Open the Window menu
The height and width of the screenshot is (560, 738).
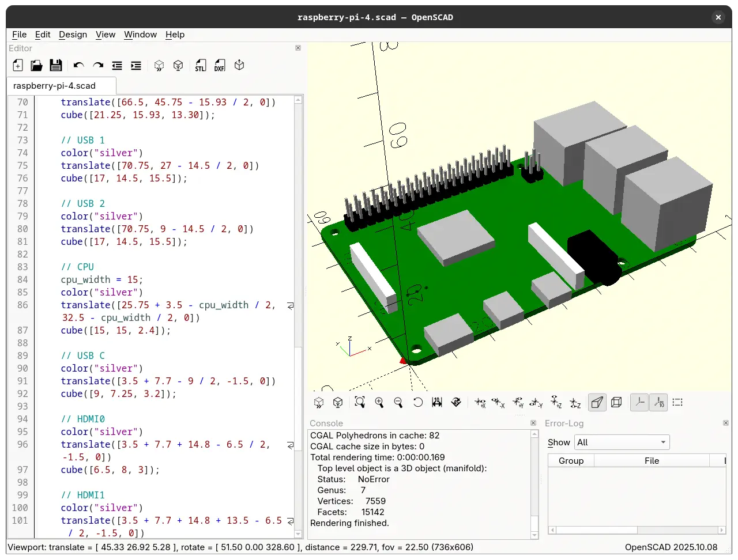pos(140,35)
